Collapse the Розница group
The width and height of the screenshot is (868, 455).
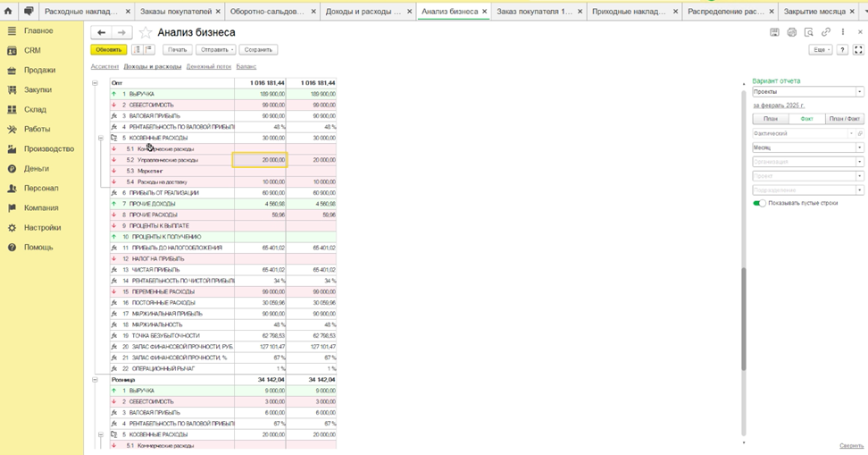coord(95,380)
